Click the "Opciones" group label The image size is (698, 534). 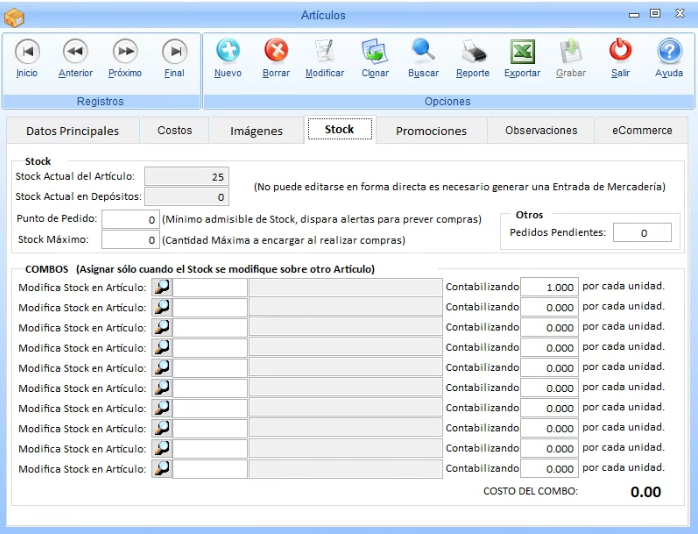[447, 101]
